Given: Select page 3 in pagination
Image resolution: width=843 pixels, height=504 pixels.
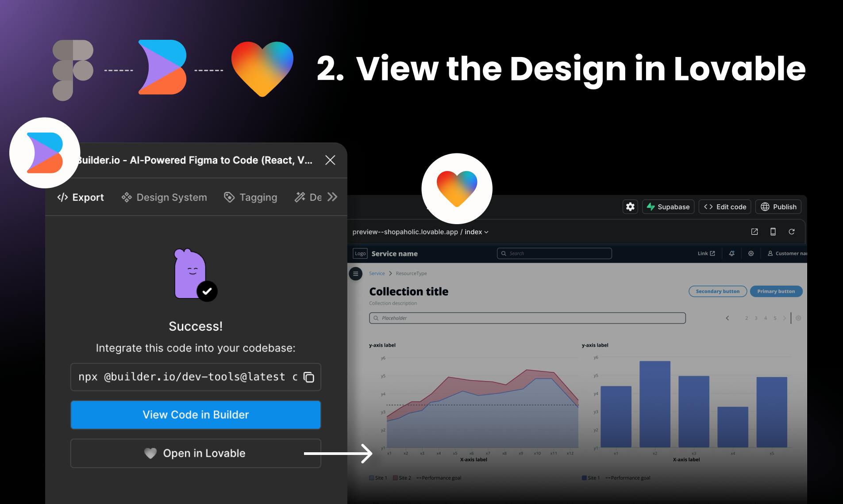Looking at the screenshot, I should point(756,318).
